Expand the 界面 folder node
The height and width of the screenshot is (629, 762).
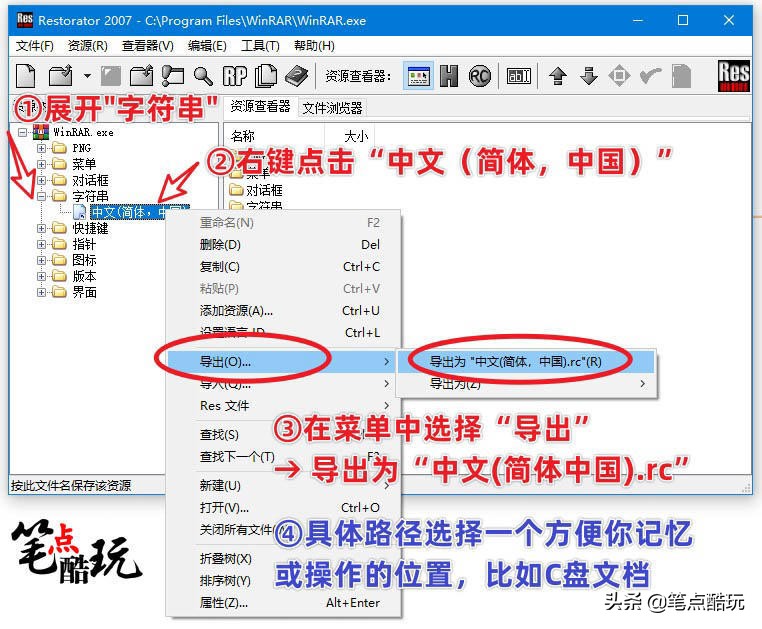(x=41, y=292)
